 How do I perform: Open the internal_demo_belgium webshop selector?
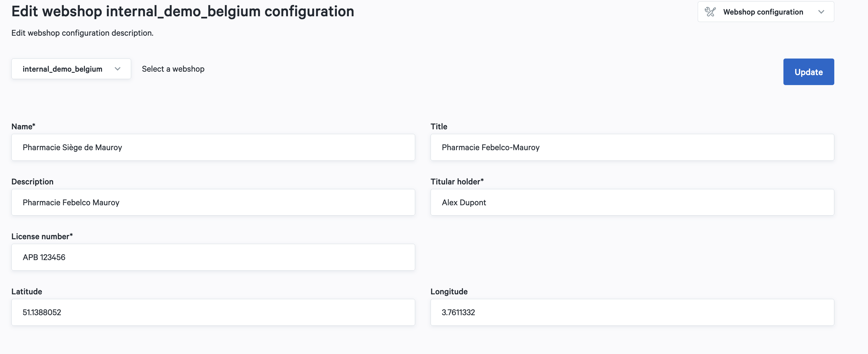(63, 69)
